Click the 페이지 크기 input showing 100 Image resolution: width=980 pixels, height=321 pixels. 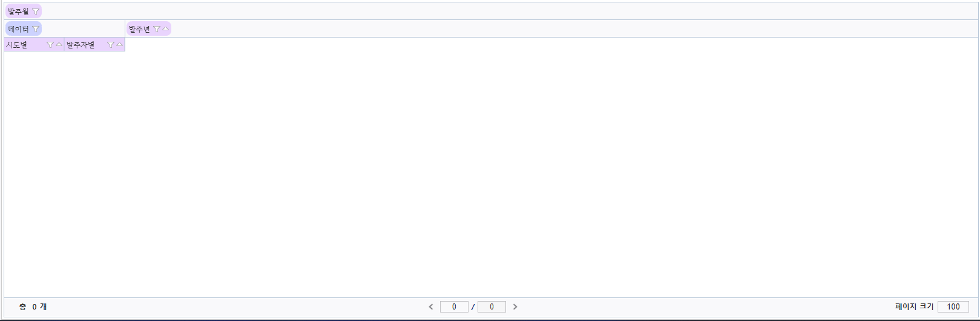coord(953,307)
